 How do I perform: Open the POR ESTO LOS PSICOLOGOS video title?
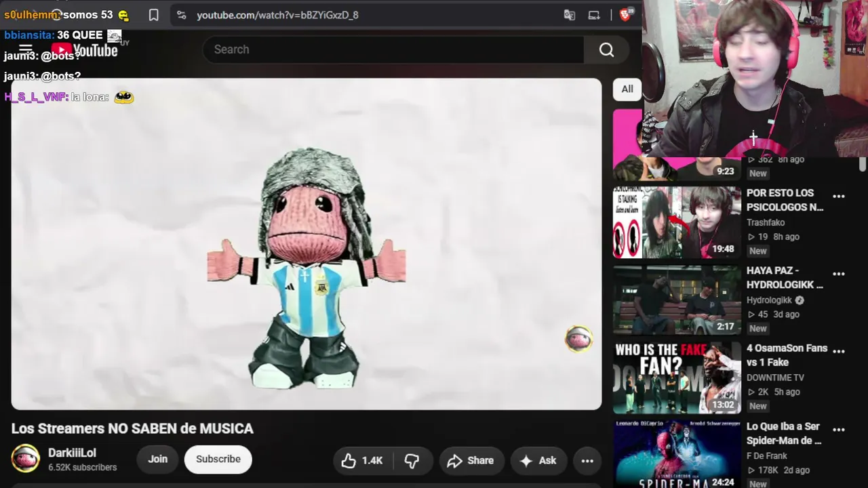[x=785, y=200]
